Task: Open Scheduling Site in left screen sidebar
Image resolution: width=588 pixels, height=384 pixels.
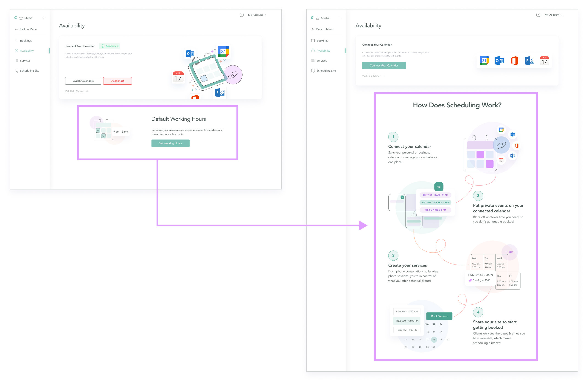Action: 29,71
